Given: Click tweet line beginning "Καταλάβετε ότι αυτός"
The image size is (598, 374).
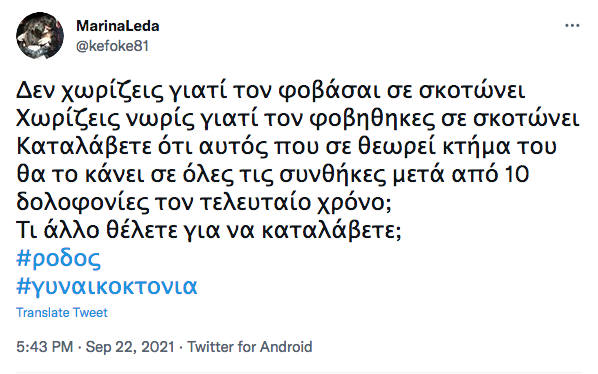Looking at the screenshot, I should [286, 146].
